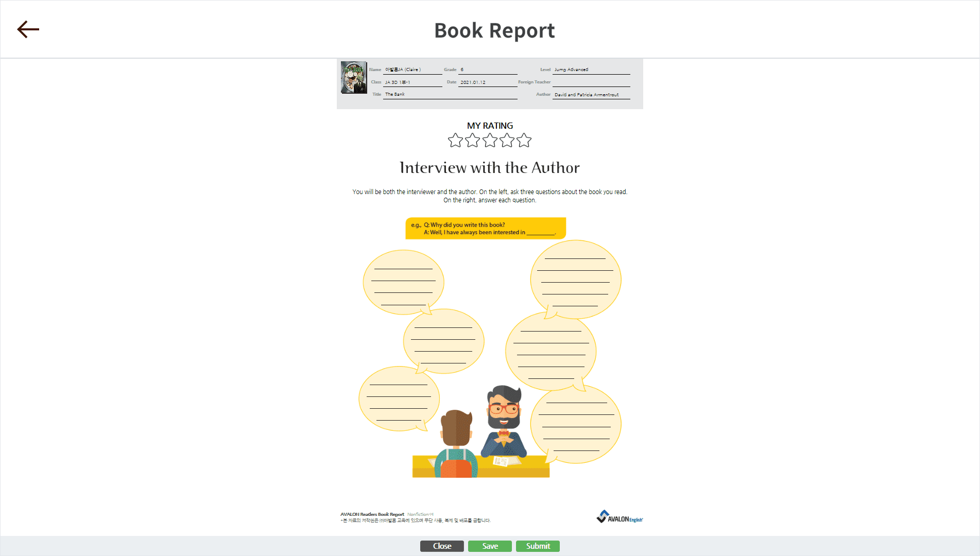The width and height of the screenshot is (980, 556).
Task: Select the top right answer bubble
Action: click(x=576, y=279)
